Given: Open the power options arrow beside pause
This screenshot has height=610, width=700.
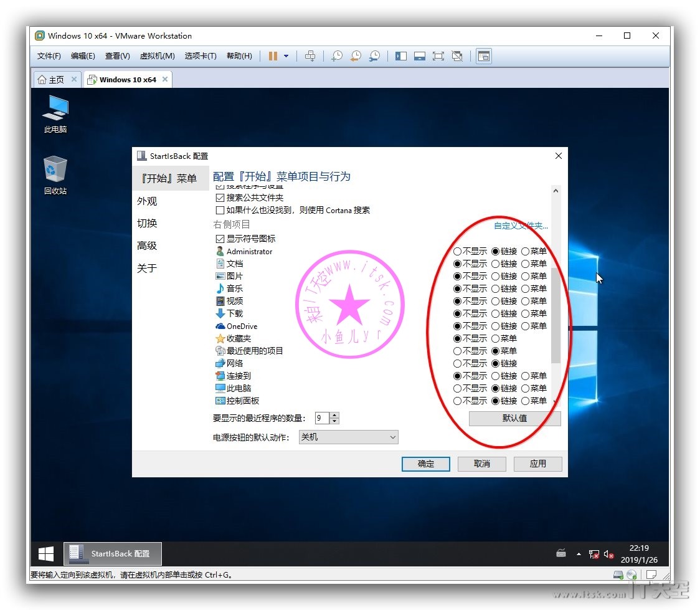Looking at the screenshot, I should (286, 56).
